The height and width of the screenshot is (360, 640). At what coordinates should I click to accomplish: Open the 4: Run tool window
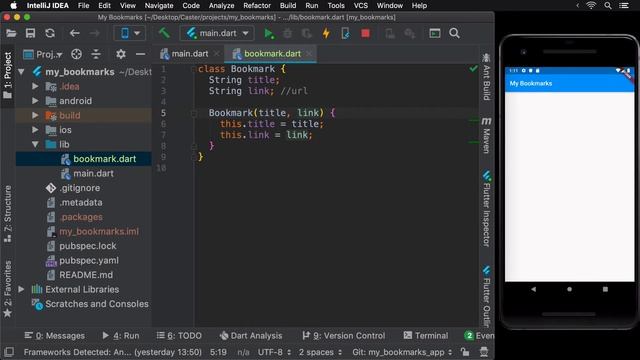[x=121, y=336]
